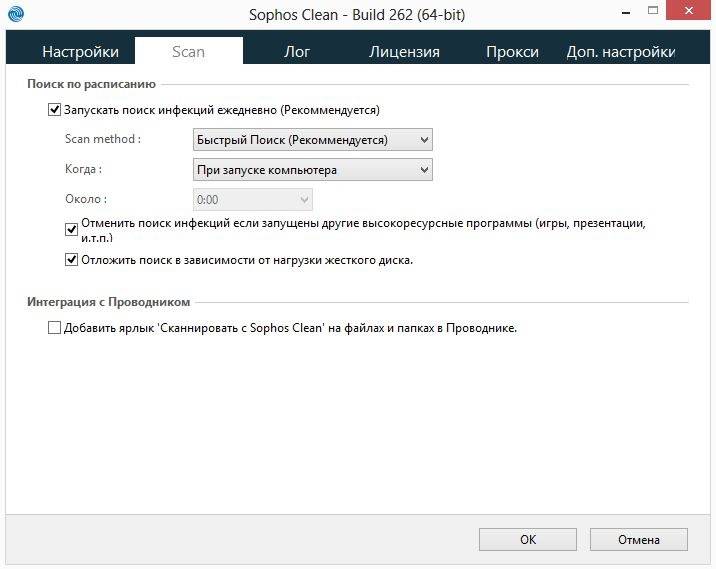Enable 'Добавить ярлык Сканнировать с Sophos Clean' checkbox
Image resolution: width=716 pixels, height=569 pixels.
point(54,328)
